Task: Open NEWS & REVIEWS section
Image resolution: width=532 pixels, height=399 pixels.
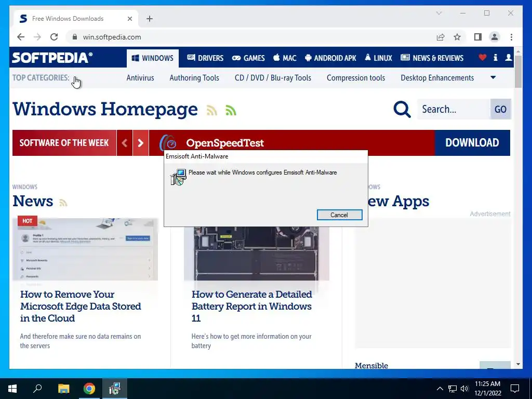Action: point(432,58)
